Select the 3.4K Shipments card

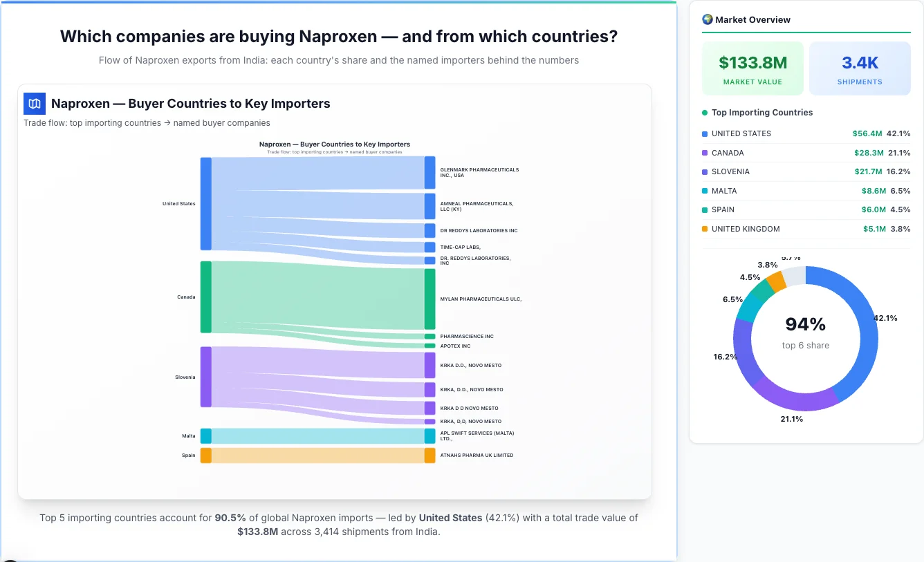860,68
